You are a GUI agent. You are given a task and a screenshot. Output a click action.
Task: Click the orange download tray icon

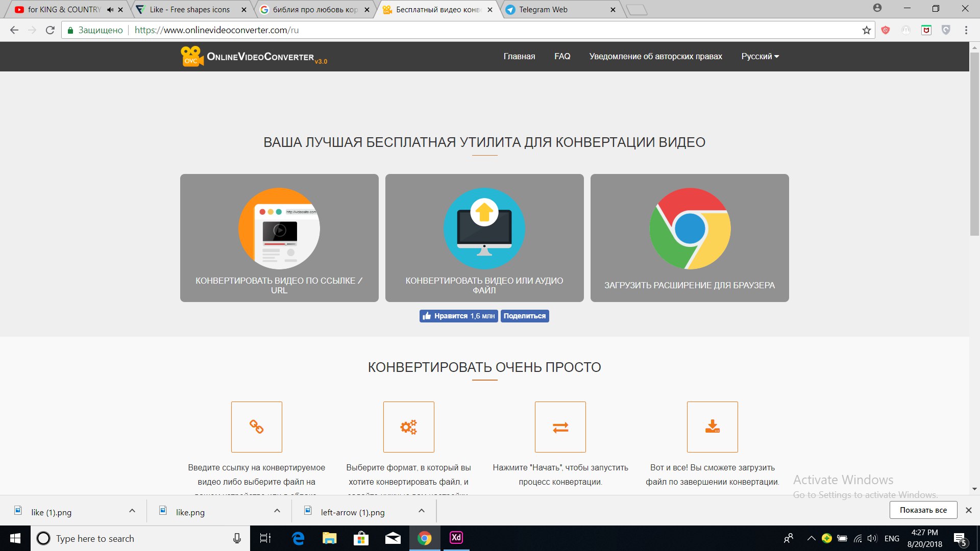[712, 427]
